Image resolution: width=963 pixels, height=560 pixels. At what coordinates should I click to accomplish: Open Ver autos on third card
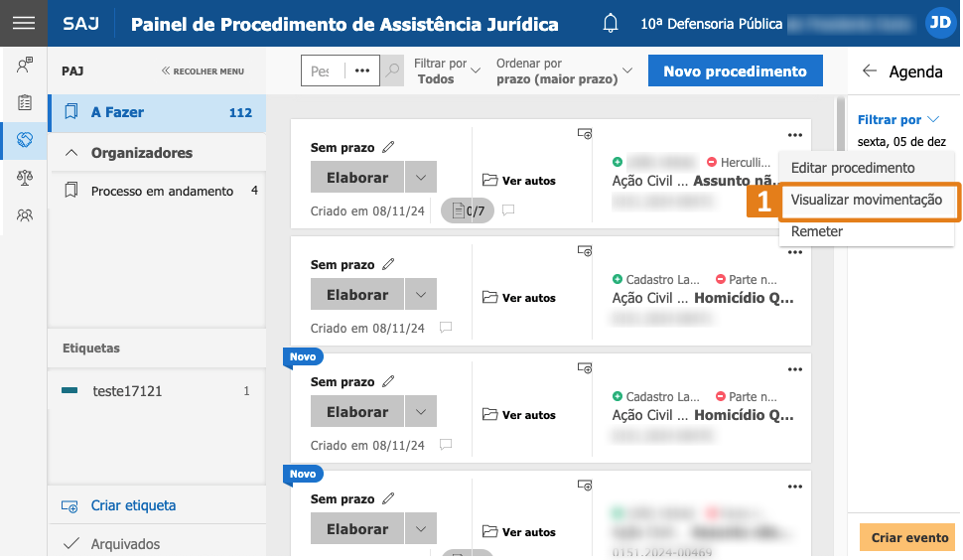click(x=519, y=415)
